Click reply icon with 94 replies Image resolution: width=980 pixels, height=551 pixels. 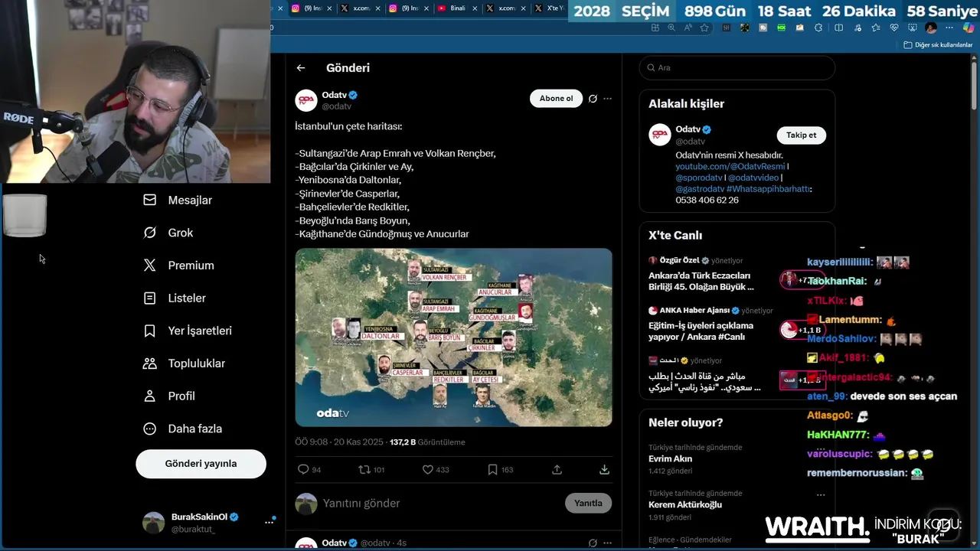[303, 470]
